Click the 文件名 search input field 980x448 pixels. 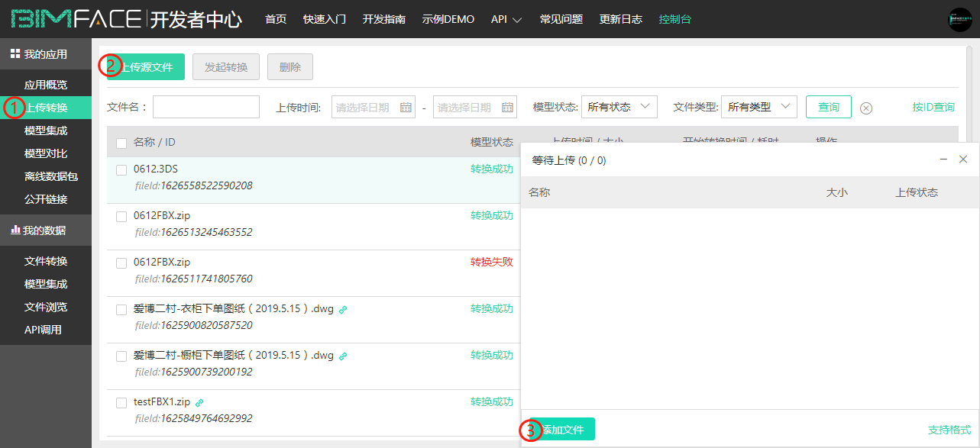(x=206, y=107)
